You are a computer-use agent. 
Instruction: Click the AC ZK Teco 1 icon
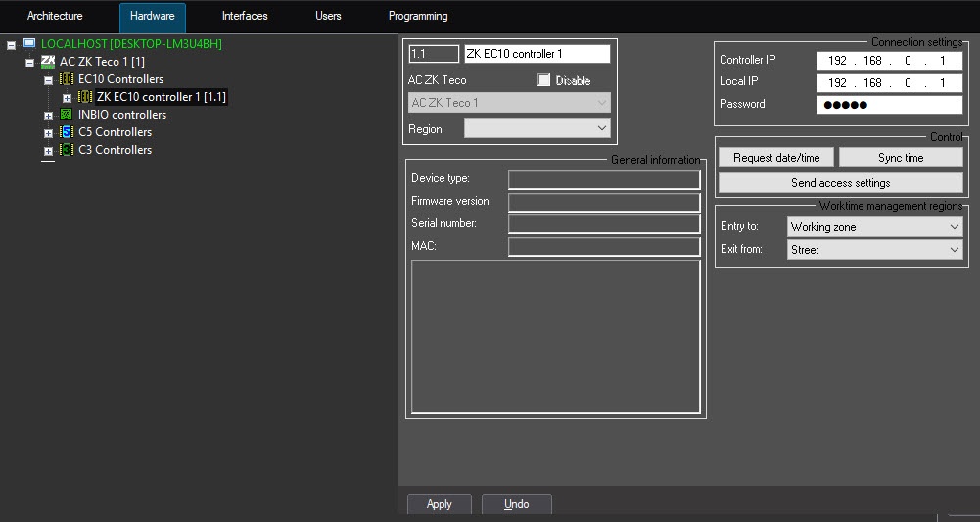click(48, 62)
